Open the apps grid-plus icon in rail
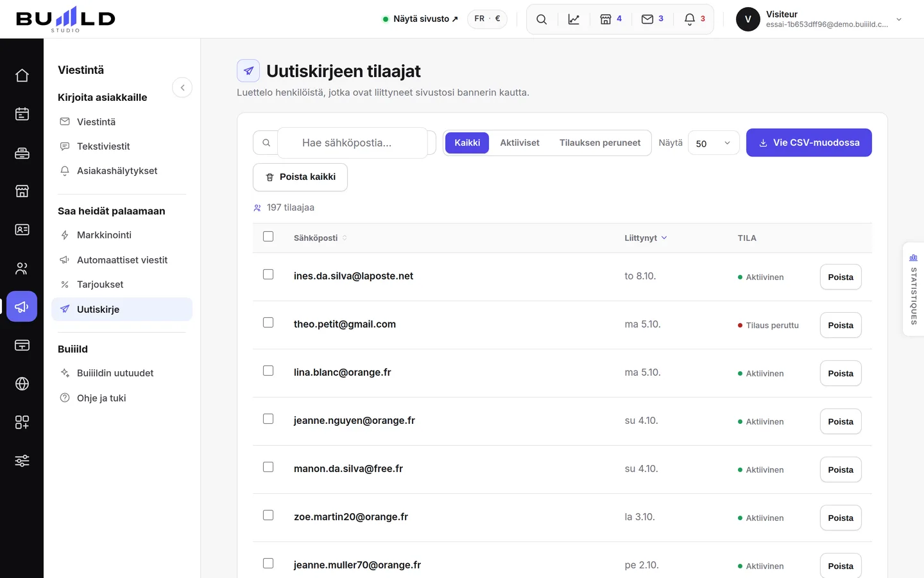 [22, 423]
